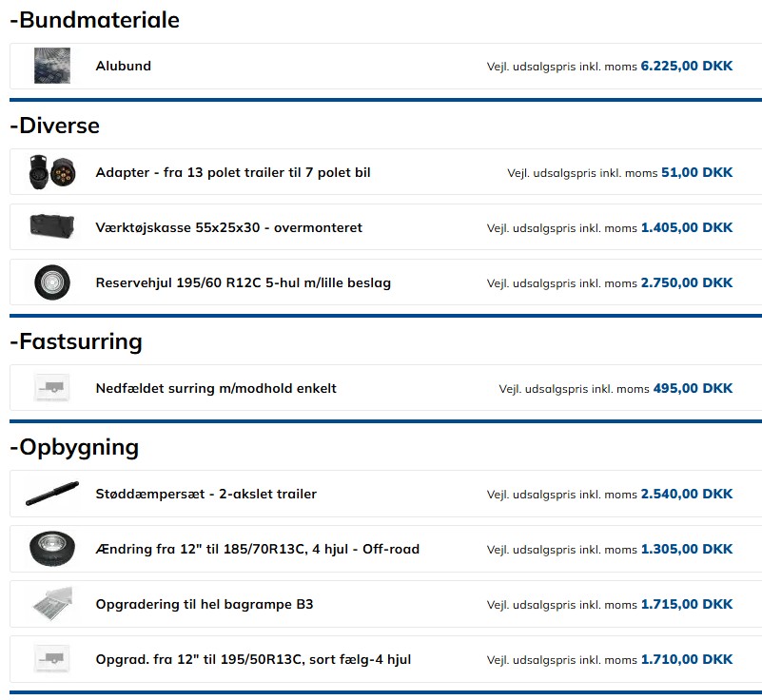
Task: Open the Adapter 13 polet til 7 polet link
Action: click(233, 172)
